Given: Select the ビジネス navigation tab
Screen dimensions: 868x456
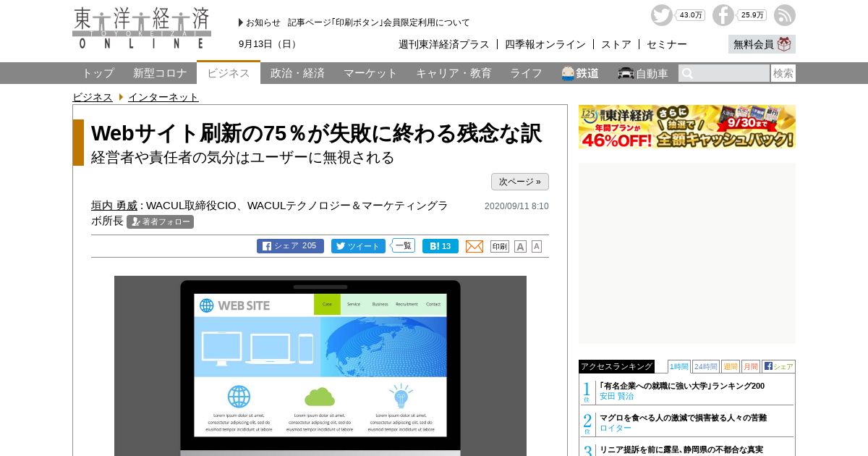Looking at the screenshot, I should pos(229,72).
